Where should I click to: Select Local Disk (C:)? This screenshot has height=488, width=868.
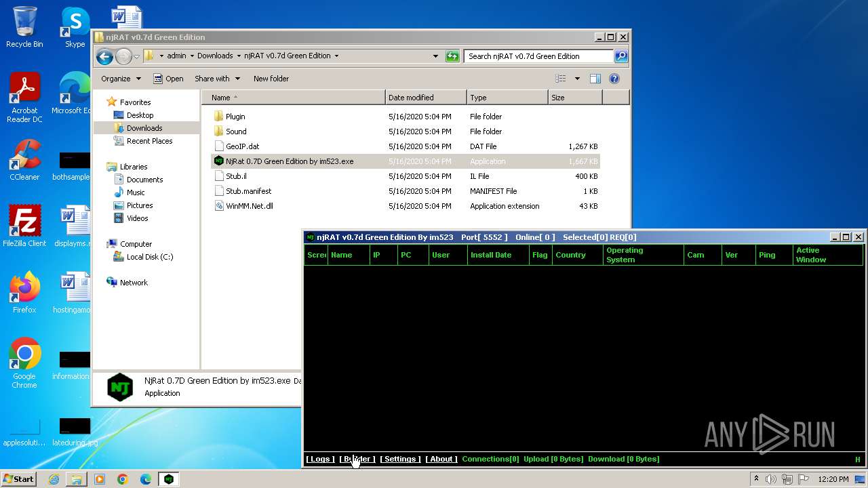coord(149,257)
